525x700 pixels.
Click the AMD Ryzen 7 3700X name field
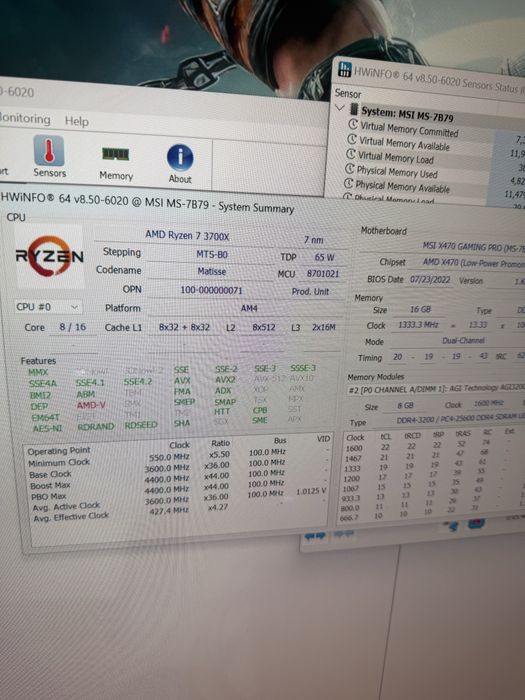pyautogui.click(x=187, y=235)
